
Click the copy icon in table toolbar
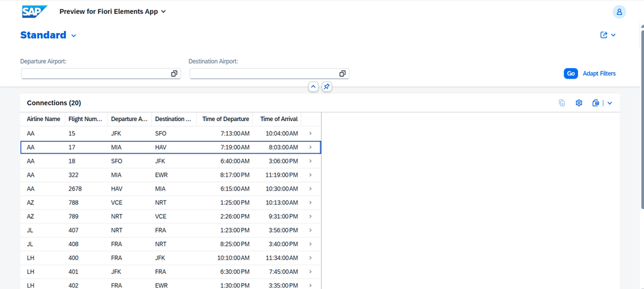(561, 103)
